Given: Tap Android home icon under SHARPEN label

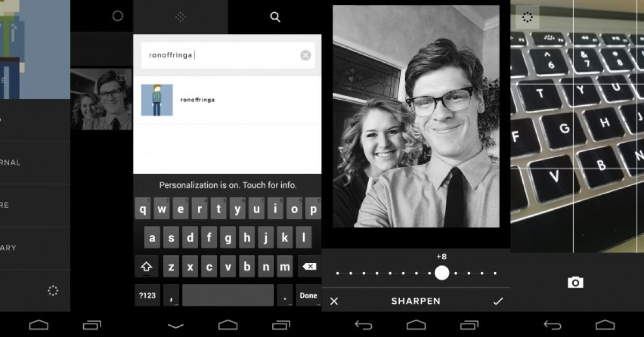Looking at the screenshot, I should click(416, 325).
